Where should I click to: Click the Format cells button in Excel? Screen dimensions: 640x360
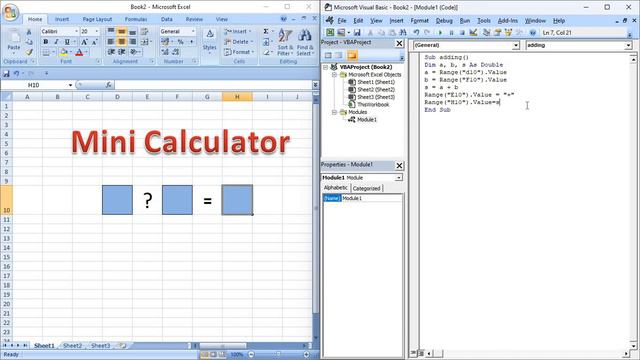pyautogui.click(x=239, y=52)
